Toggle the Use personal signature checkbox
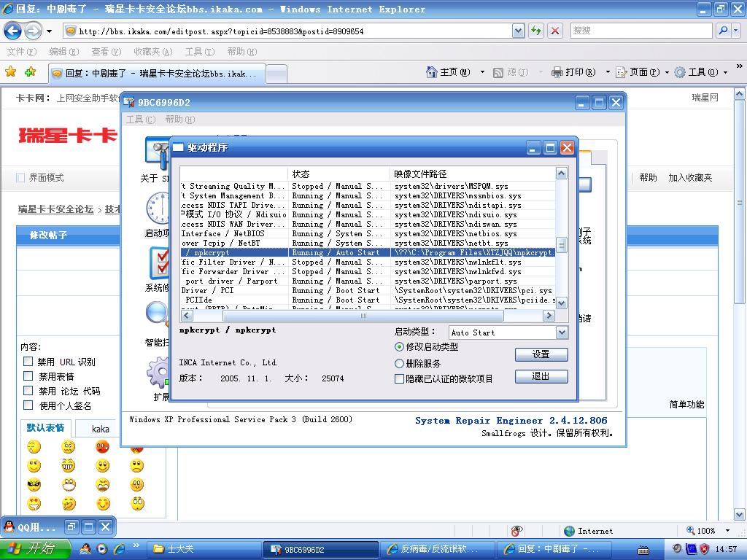The image size is (747, 560). 28,405
